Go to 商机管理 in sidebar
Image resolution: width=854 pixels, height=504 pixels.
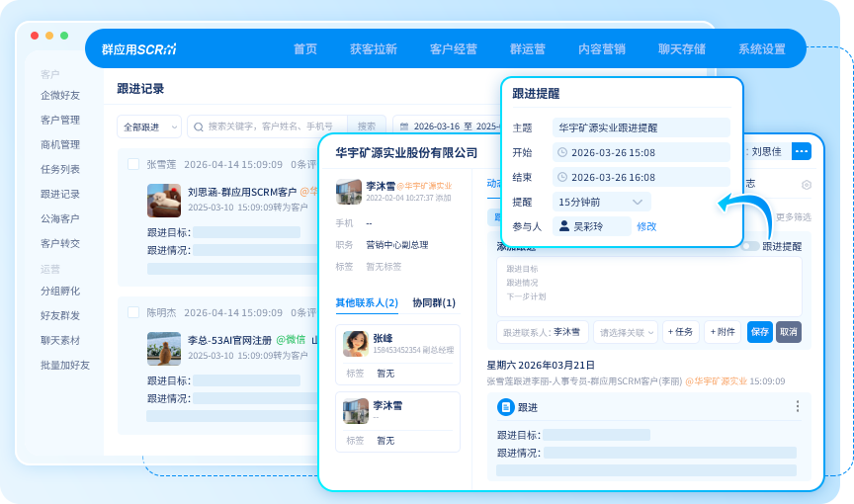click(60, 144)
